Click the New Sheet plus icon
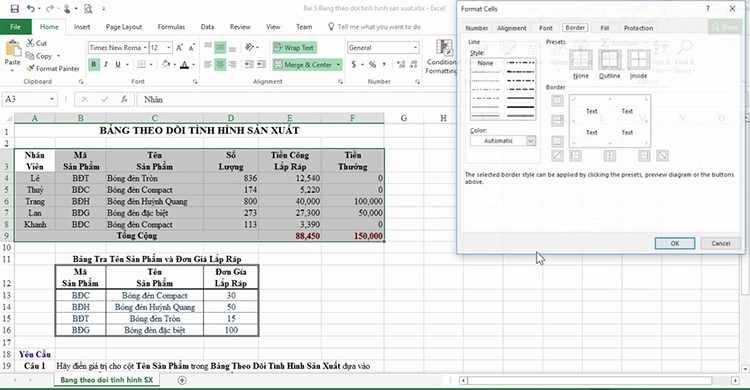The image size is (750, 390). (x=182, y=380)
